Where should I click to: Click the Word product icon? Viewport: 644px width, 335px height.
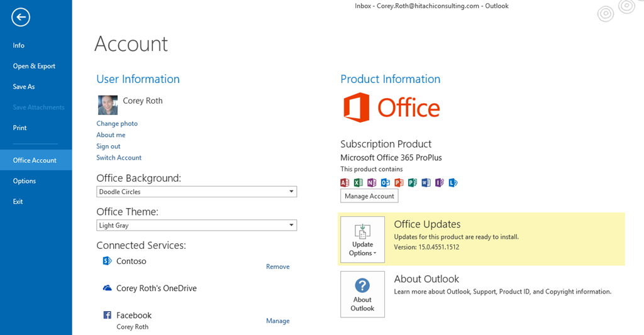(x=426, y=183)
